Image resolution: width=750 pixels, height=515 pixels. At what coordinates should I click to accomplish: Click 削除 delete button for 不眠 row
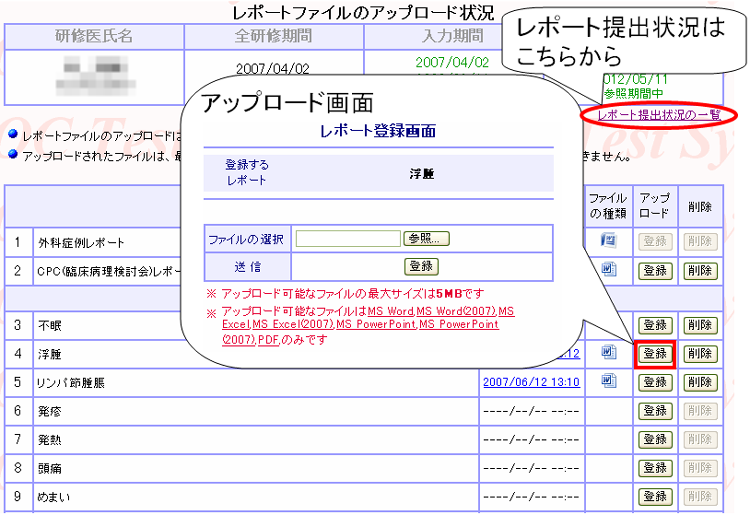pos(700,325)
